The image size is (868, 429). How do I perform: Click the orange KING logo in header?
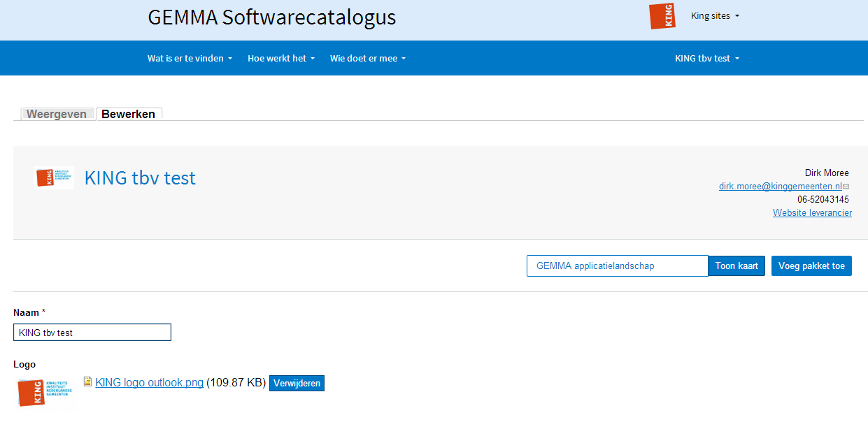(662, 16)
